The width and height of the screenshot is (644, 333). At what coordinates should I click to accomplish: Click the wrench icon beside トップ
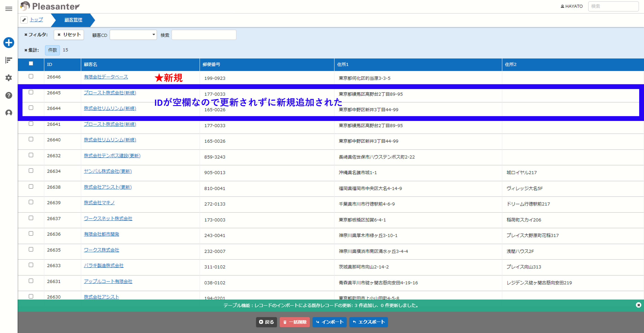pyautogui.click(x=24, y=20)
